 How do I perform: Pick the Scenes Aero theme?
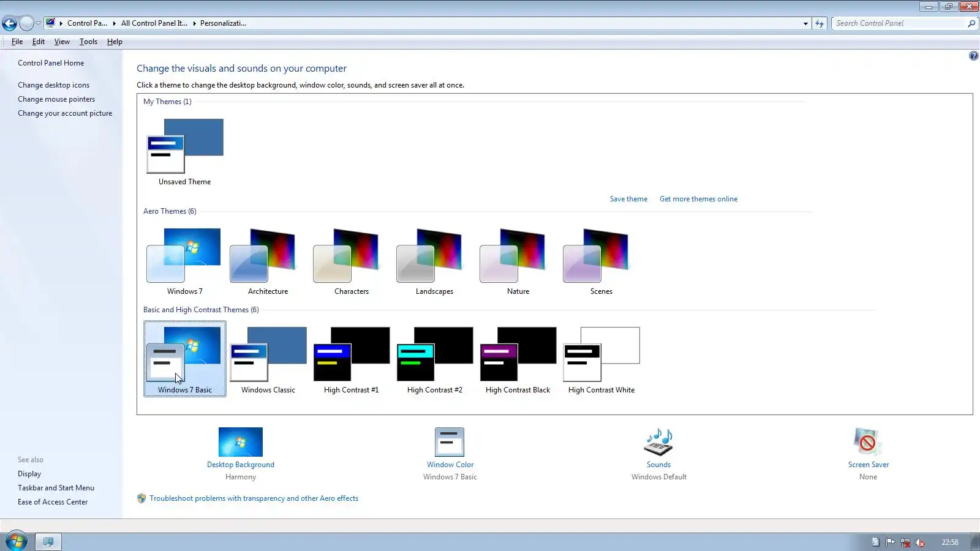[601, 261]
